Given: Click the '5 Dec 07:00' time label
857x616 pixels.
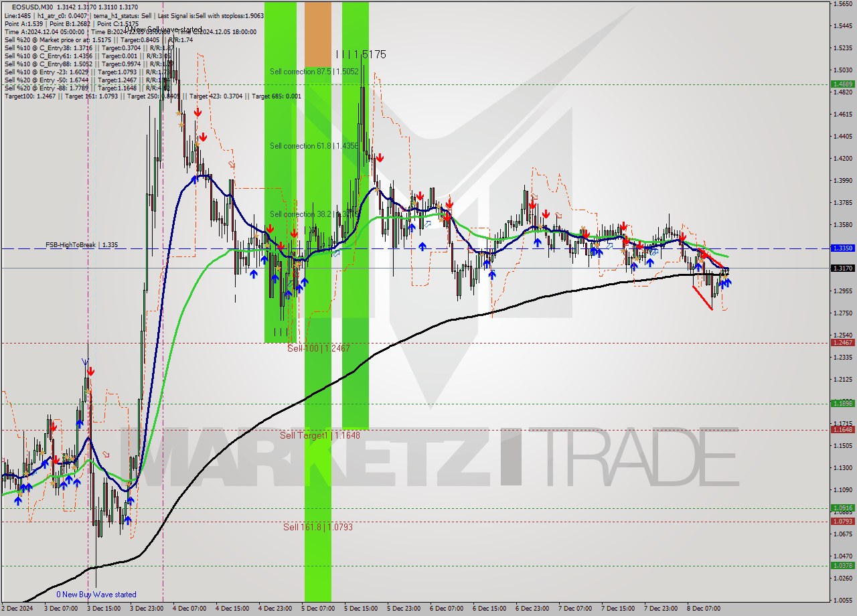Looking at the screenshot, I should click(x=317, y=609).
